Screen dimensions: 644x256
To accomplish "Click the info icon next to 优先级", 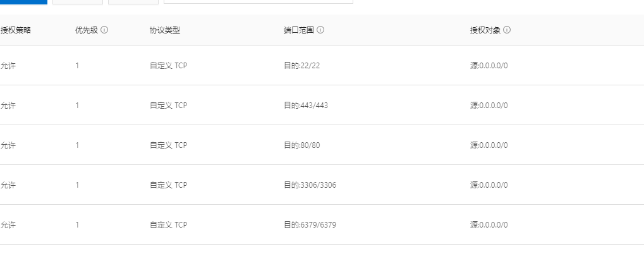I will coord(104,30).
